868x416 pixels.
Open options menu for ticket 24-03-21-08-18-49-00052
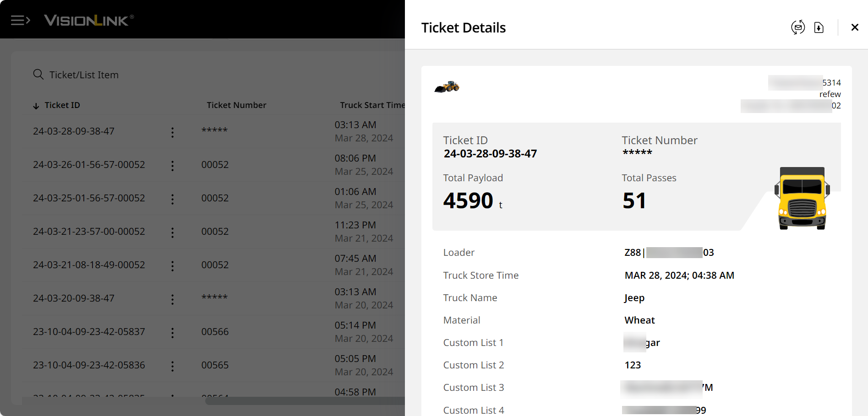click(173, 266)
